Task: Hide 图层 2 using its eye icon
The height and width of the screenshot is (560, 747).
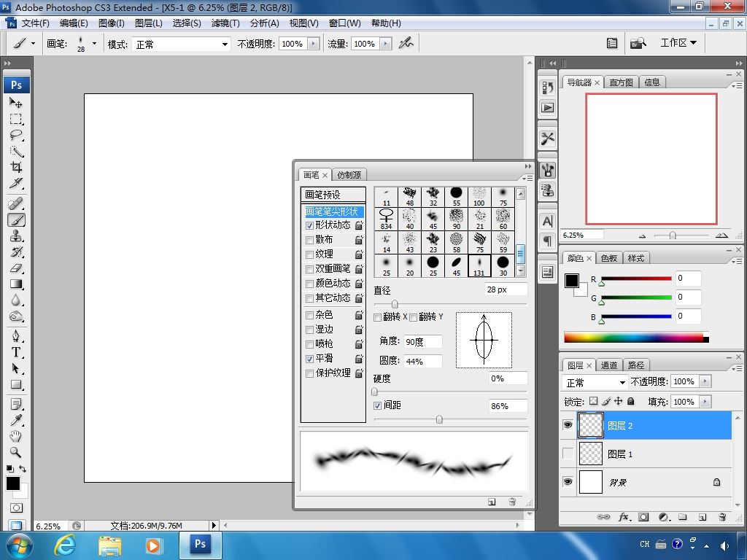Action: coord(568,425)
